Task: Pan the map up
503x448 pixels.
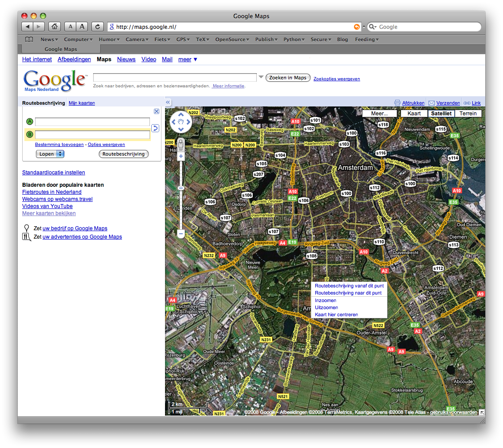Action: [x=181, y=114]
